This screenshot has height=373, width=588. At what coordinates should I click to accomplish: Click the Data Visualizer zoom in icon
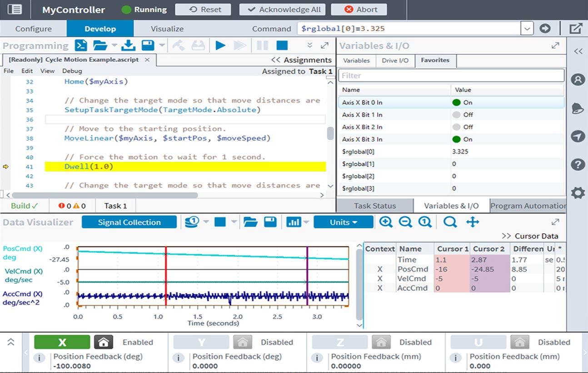[x=386, y=222]
